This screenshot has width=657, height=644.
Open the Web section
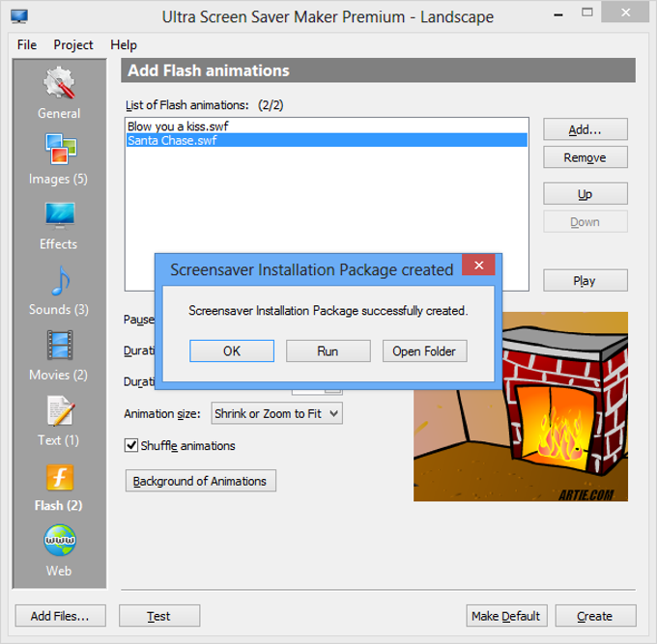point(59,550)
